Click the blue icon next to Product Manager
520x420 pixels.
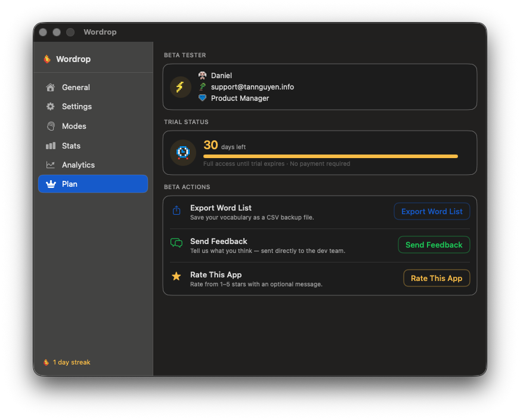[x=202, y=98]
